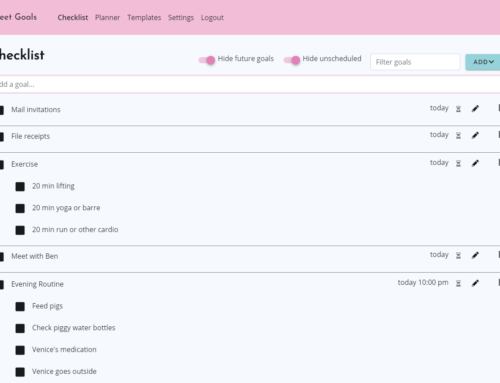Click the Check piggy water bottles text

coord(74,328)
